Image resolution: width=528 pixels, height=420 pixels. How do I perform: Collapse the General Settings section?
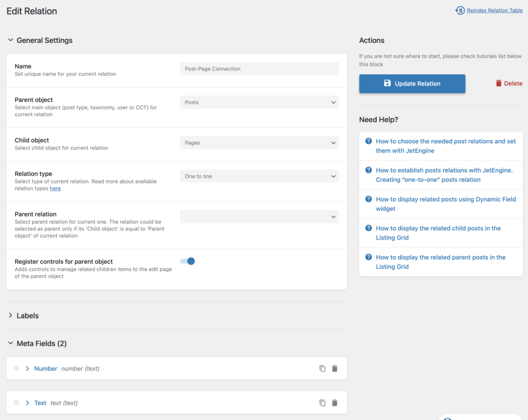[10, 40]
